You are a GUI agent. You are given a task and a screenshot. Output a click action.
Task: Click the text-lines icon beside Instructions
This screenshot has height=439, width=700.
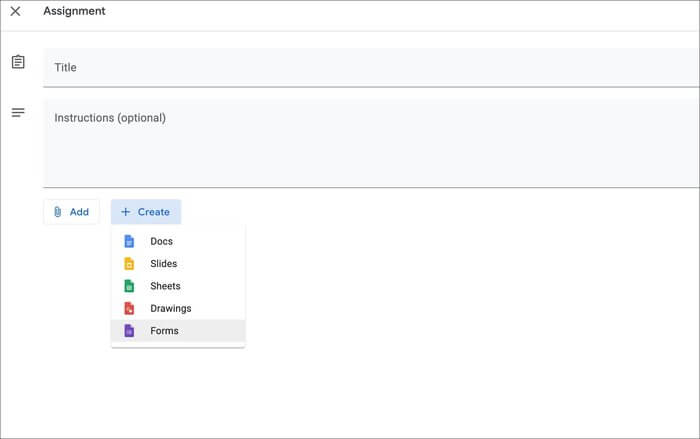point(17,113)
